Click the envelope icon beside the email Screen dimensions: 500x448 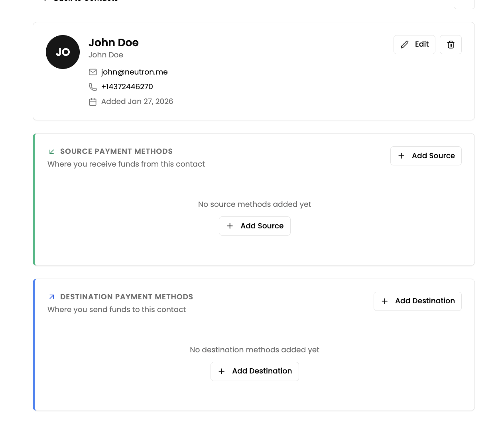click(93, 72)
